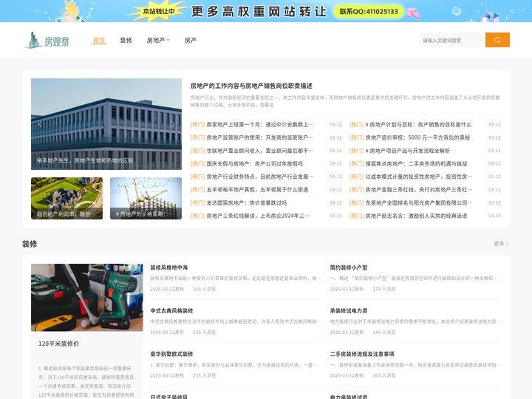Open article 鼎家地产上班第一个月
The height and width of the screenshot is (399, 532).
260,125
